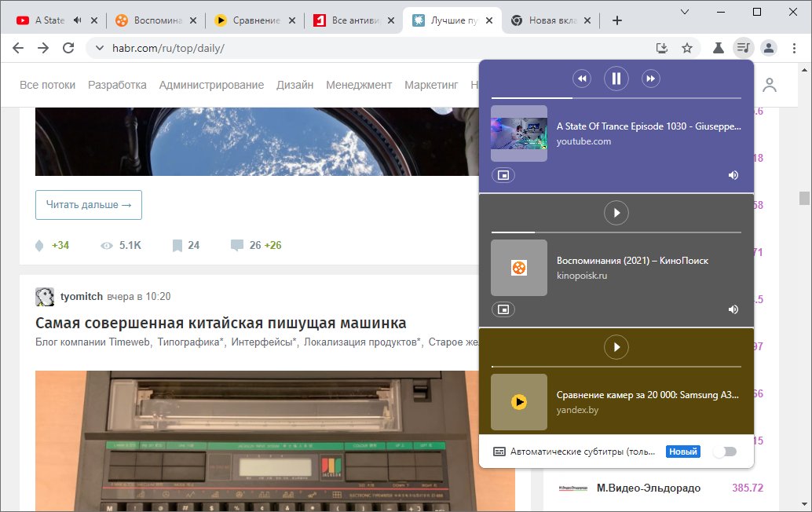Bookmark the page with the star icon
The width and height of the screenshot is (812, 512).
click(688, 47)
